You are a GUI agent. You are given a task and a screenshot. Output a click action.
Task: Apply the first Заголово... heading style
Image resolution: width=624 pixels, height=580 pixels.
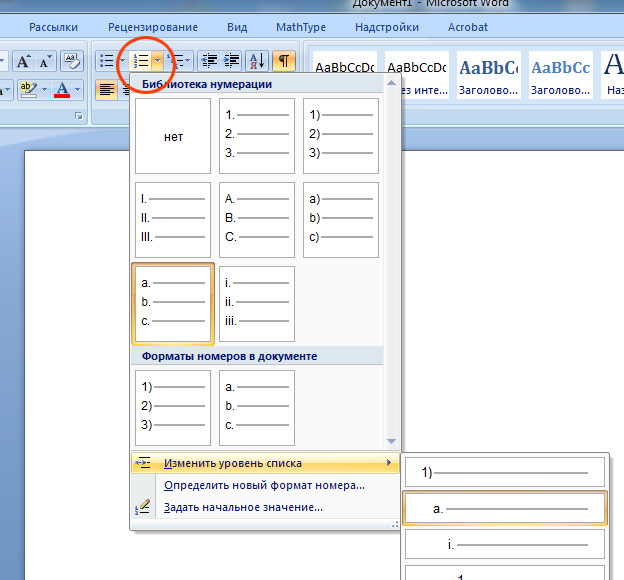point(489,74)
